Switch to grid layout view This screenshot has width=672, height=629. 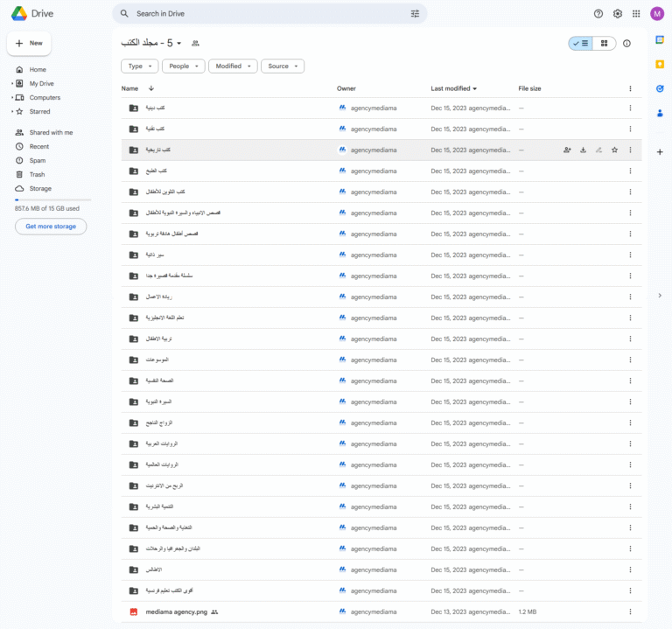point(604,43)
